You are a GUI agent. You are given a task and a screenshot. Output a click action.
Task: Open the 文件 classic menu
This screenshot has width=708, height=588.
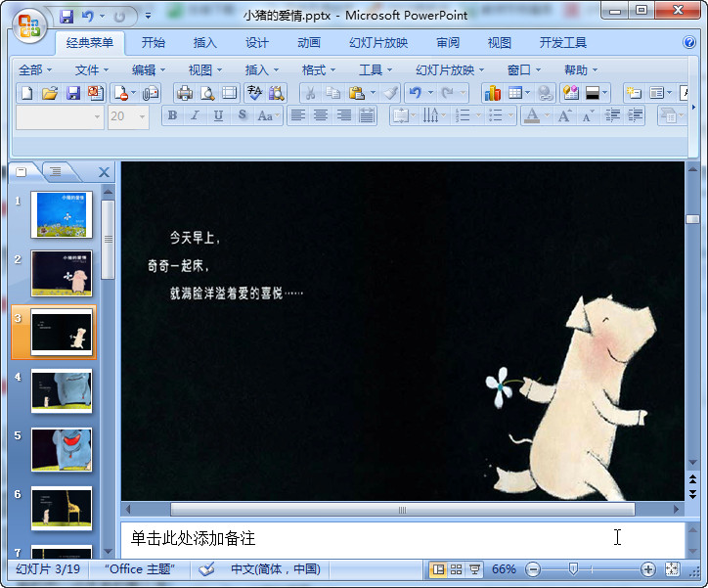[92, 70]
